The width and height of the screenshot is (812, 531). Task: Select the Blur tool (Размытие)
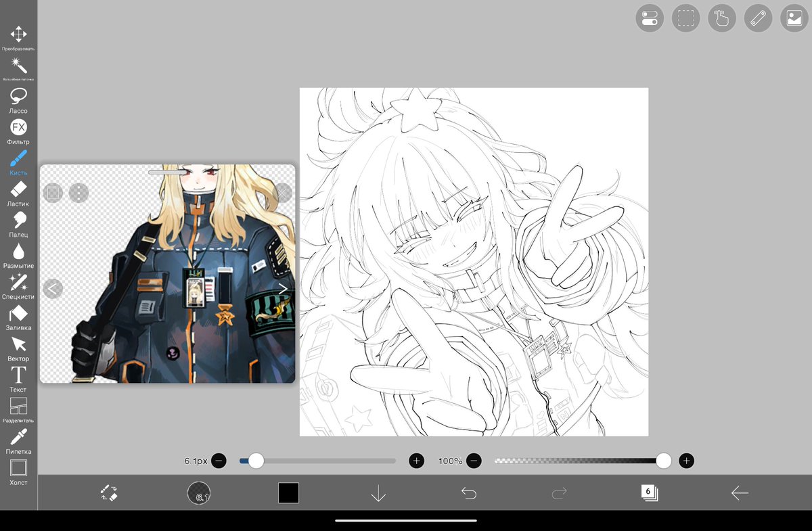tap(18, 256)
